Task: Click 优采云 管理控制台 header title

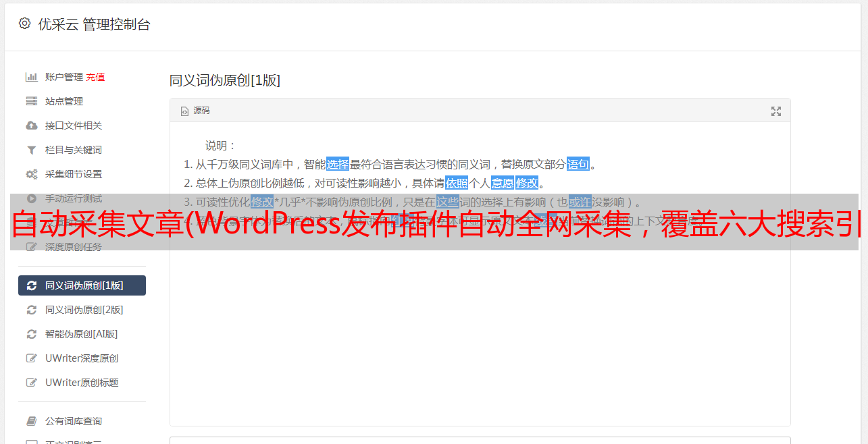Action: (x=94, y=24)
